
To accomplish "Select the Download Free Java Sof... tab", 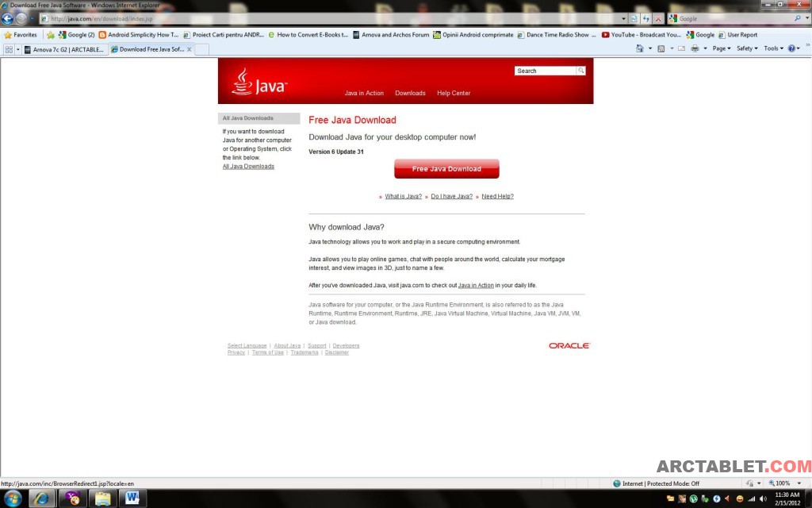I will pyautogui.click(x=147, y=49).
